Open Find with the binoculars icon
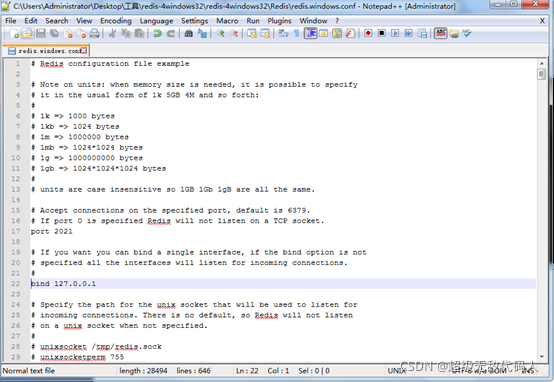The width and height of the screenshot is (554, 382). coord(189,34)
